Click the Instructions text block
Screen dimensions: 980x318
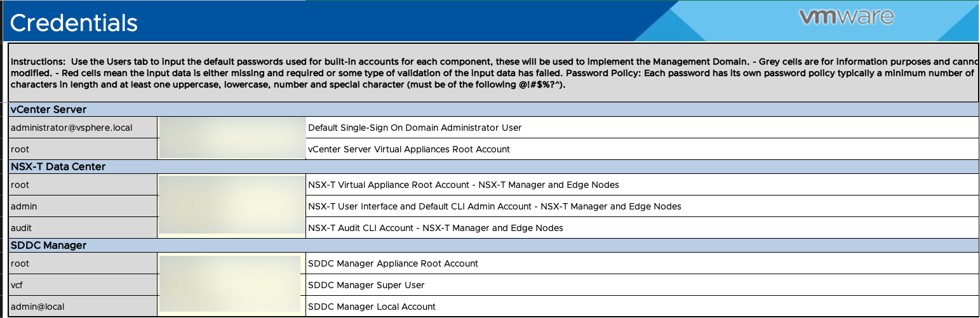pyautogui.click(x=493, y=72)
